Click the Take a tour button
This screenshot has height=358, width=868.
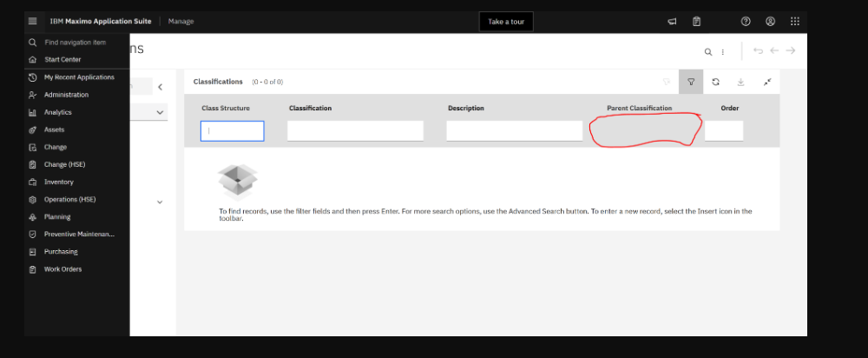[x=506, y=22]
